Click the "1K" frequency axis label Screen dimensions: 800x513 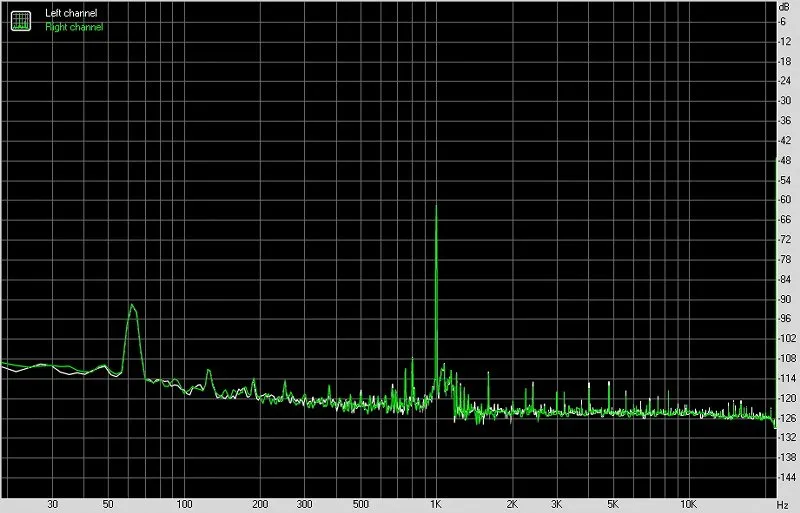click(x=435, y=504)
